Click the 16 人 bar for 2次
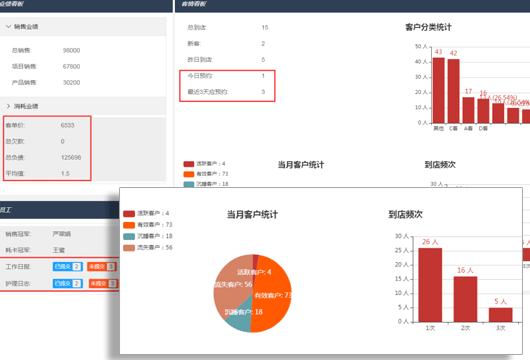Image resolution: width=530 pixels, height=360 pixels. click(465, 299)
